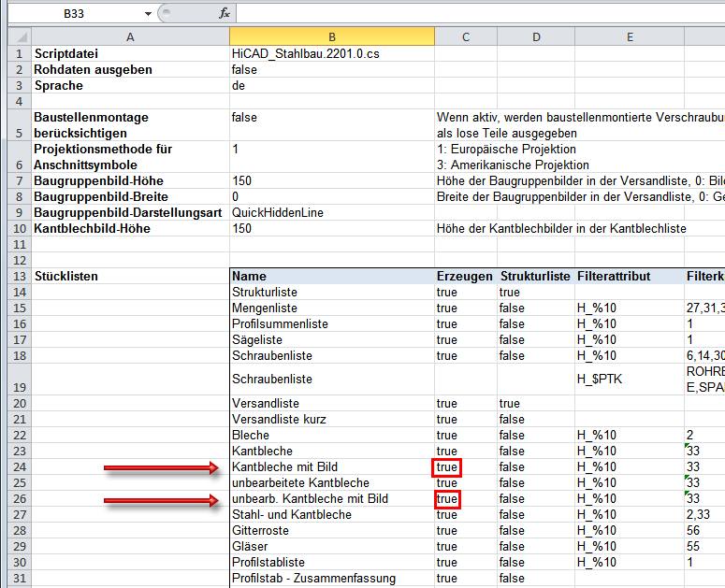
Task: Select column B header
Action: click(331, 36)
